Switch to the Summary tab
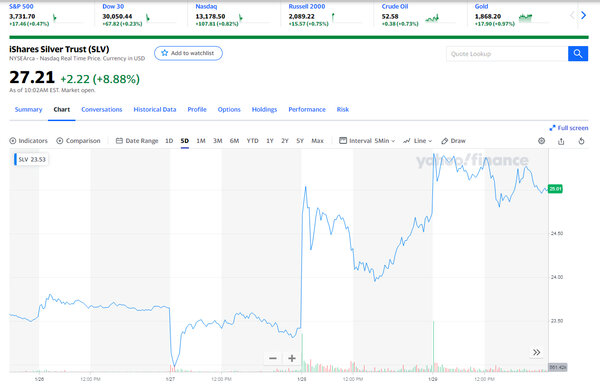Viewport: 600px width, 387px height. pyautogui.click(x=28, y=109)
